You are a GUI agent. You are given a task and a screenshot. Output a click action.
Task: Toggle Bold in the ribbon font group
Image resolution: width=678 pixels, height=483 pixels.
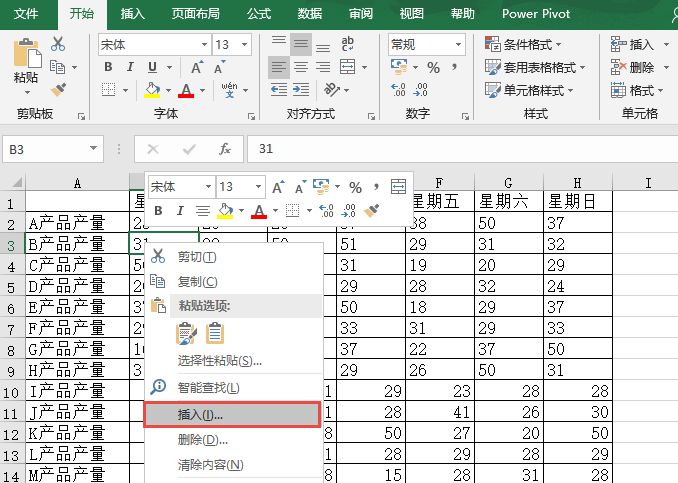point(109,67)
